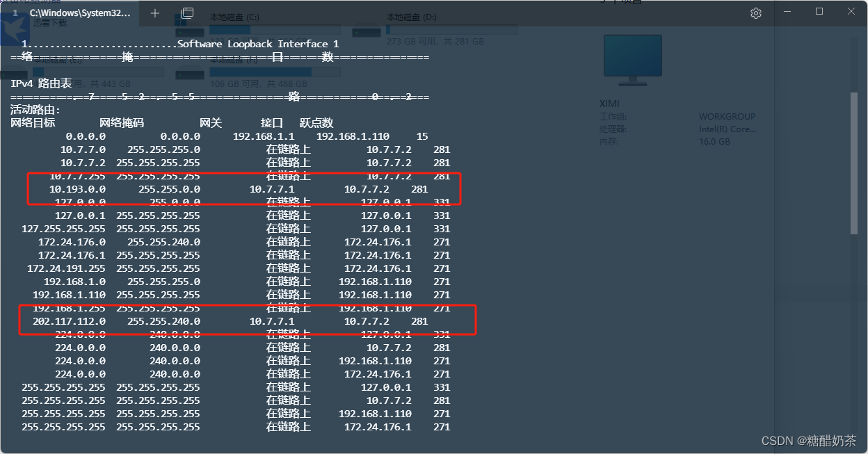Click destination '172.24.176.0'
The width and height of the screenshot is (868, 454).
pyautogui.click(x=72, y=242)
